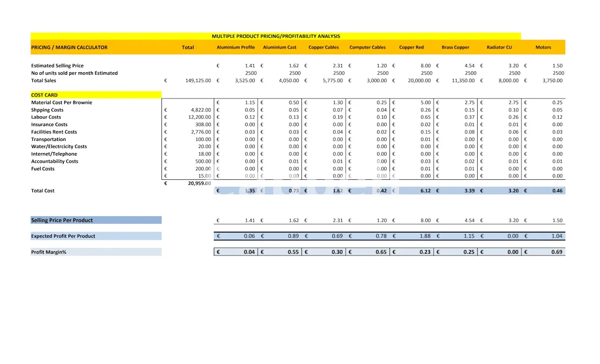This screenshot has height=364, width=600.
Task: Click the Labour Costs row label
Action: coord(46,117)
